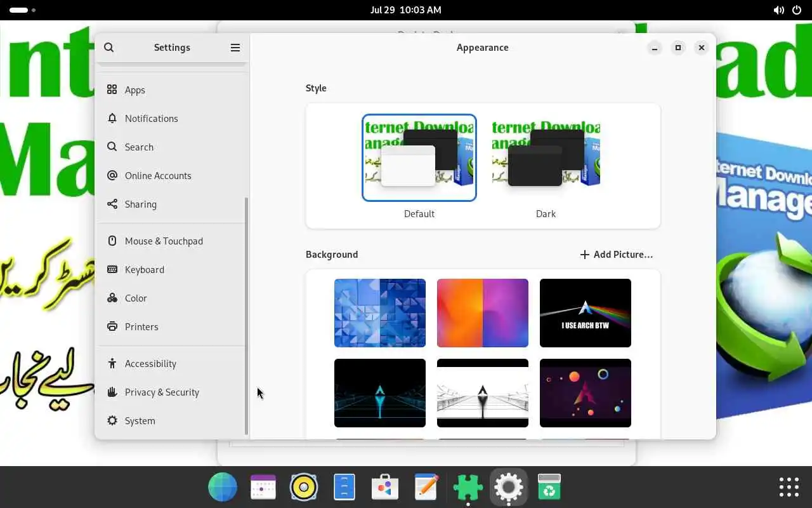Click the volume icon in top bar

click(778, 10)
